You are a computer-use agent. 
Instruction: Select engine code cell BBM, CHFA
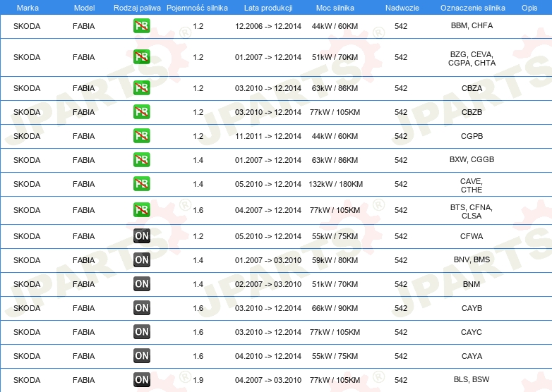(x=472, y=25)
